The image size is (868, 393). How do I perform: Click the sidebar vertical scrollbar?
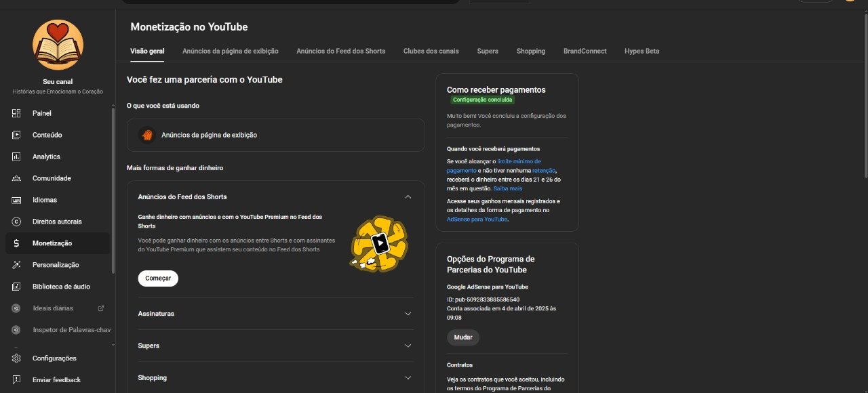point(115,190)
